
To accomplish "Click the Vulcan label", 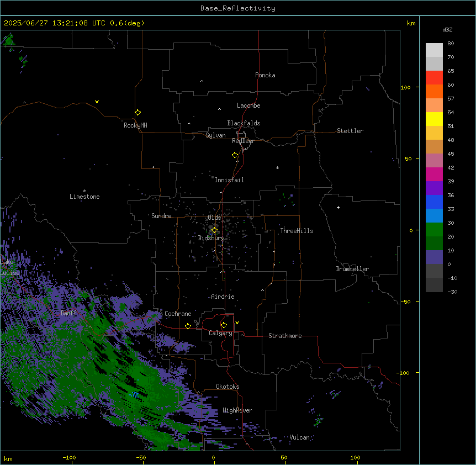I will [299, 437].
